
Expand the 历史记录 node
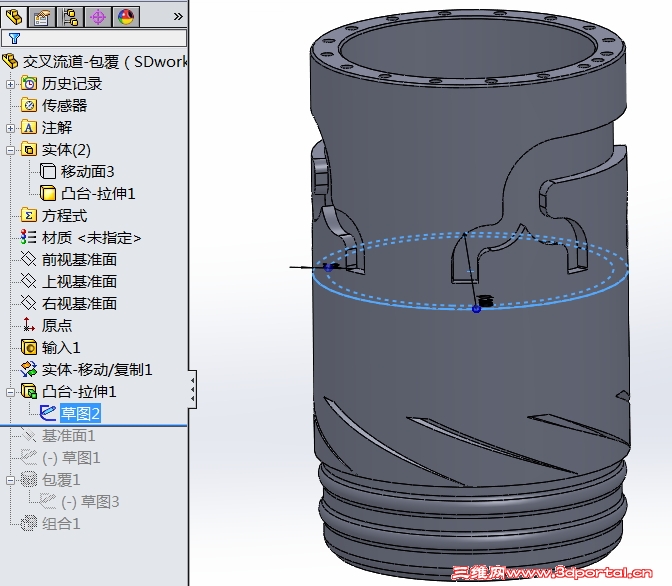point(10,84)
